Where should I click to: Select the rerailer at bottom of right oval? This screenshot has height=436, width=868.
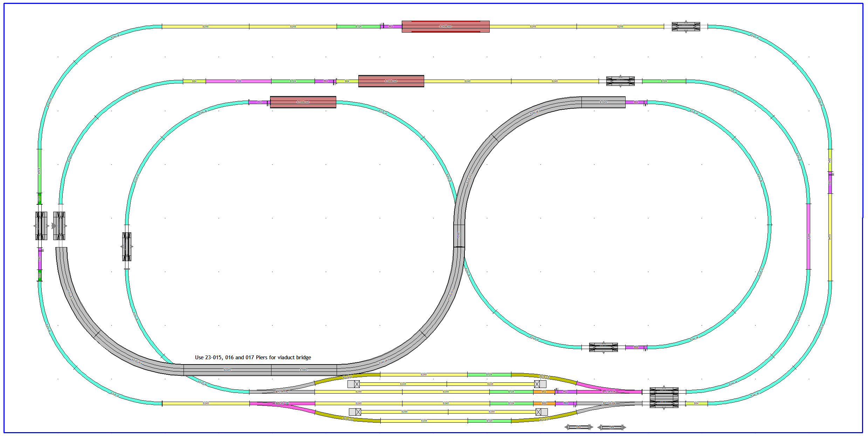coord(603,347)
